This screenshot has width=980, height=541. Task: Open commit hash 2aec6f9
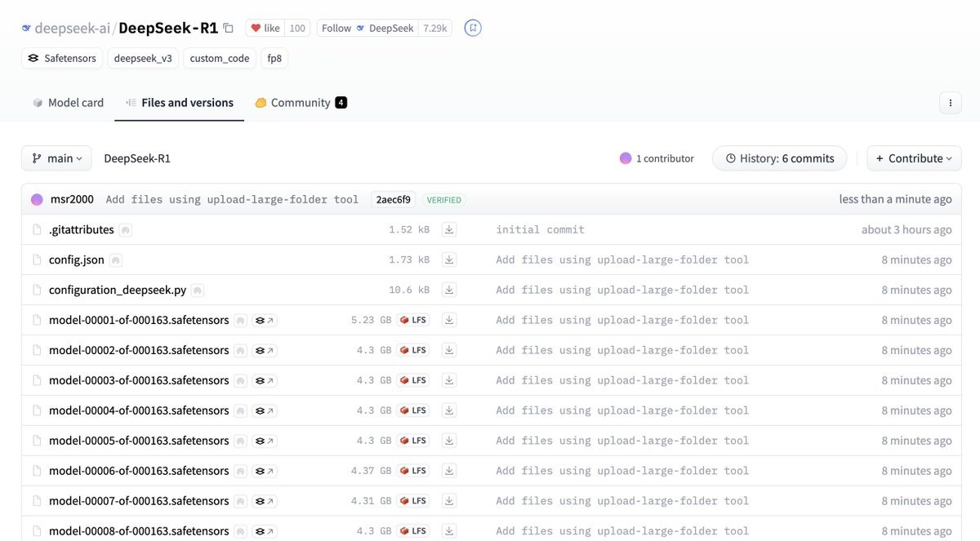click(393, 199)
